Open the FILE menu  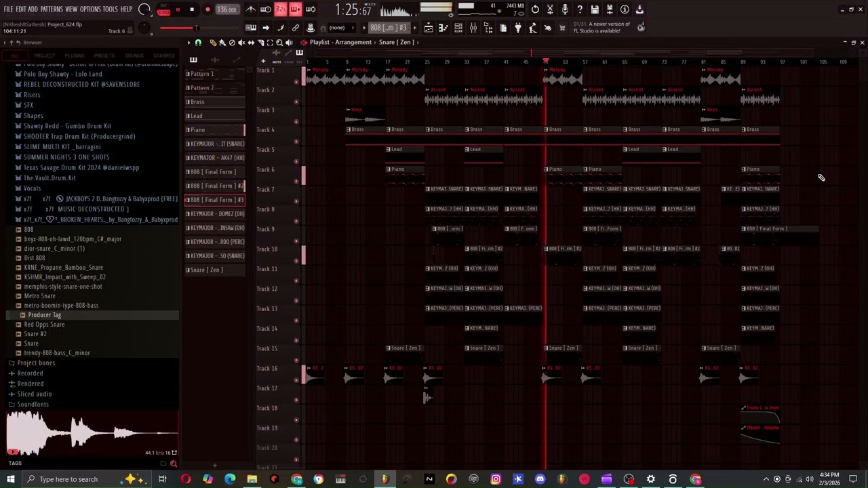8,9
